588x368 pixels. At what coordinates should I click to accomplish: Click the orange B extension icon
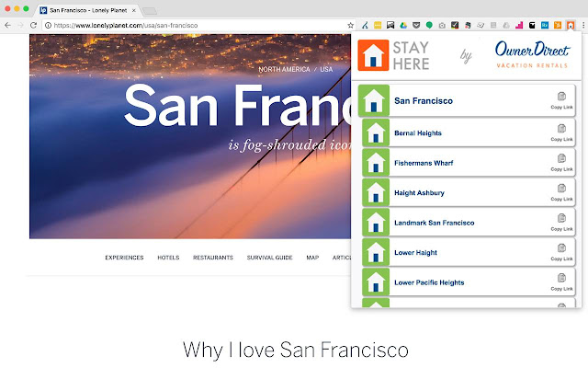558,25
